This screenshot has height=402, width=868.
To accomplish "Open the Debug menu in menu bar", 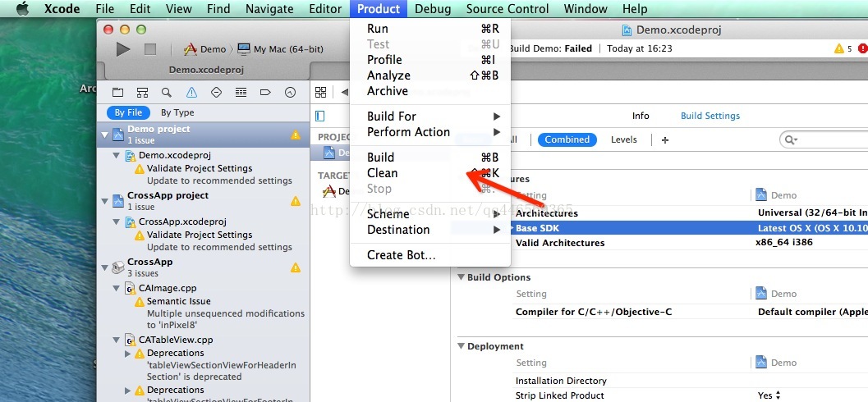I will (433, 9).
